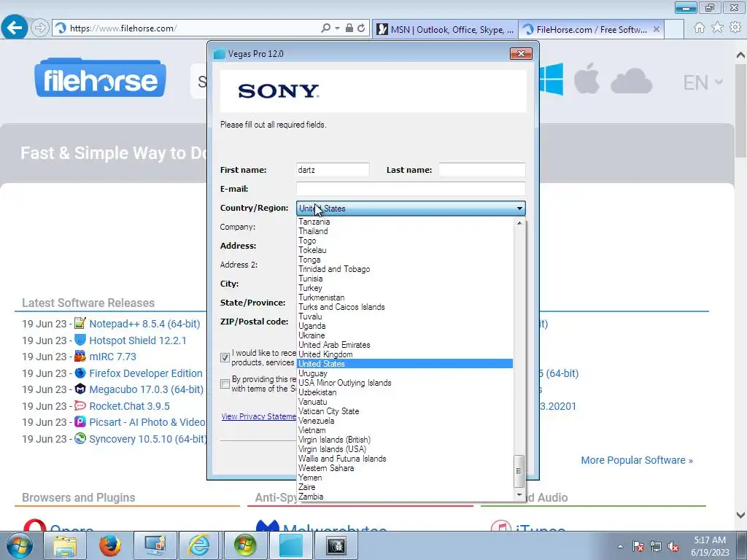This screenshot has width=747, height=560.
Task: Launch Firefox from the taskbar
Action: [x=109, y=545]
